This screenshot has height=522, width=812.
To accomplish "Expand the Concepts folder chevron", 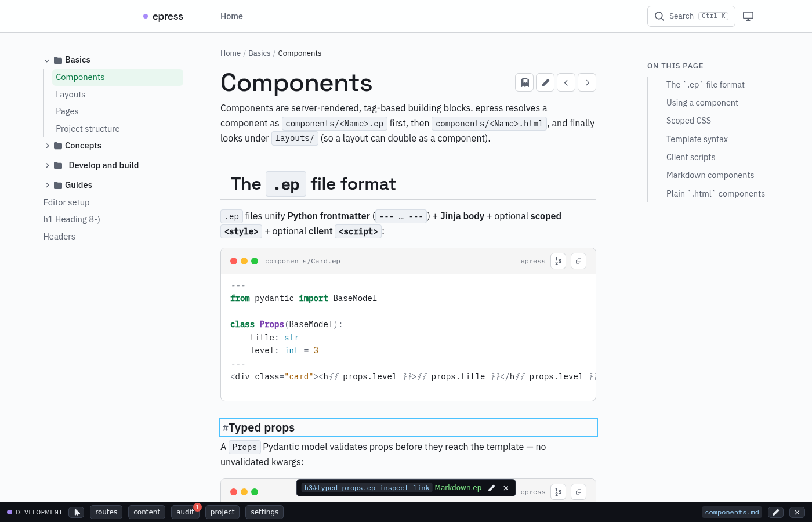I will pyautogui.click(x=47, y=146).
